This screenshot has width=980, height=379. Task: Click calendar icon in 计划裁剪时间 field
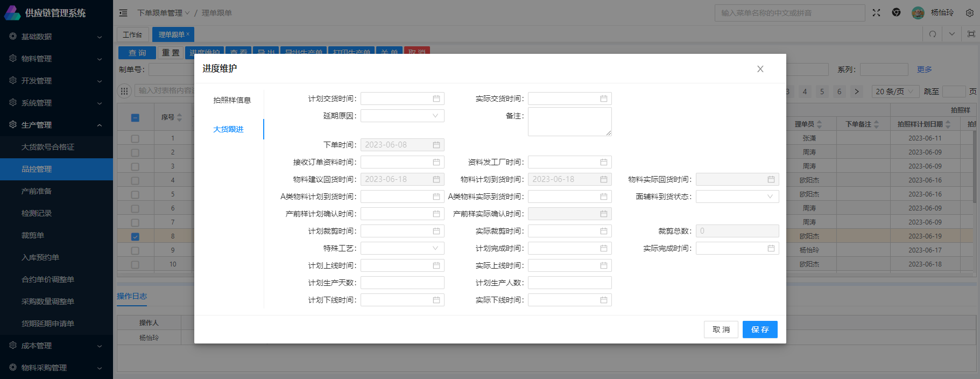(436, 231)
